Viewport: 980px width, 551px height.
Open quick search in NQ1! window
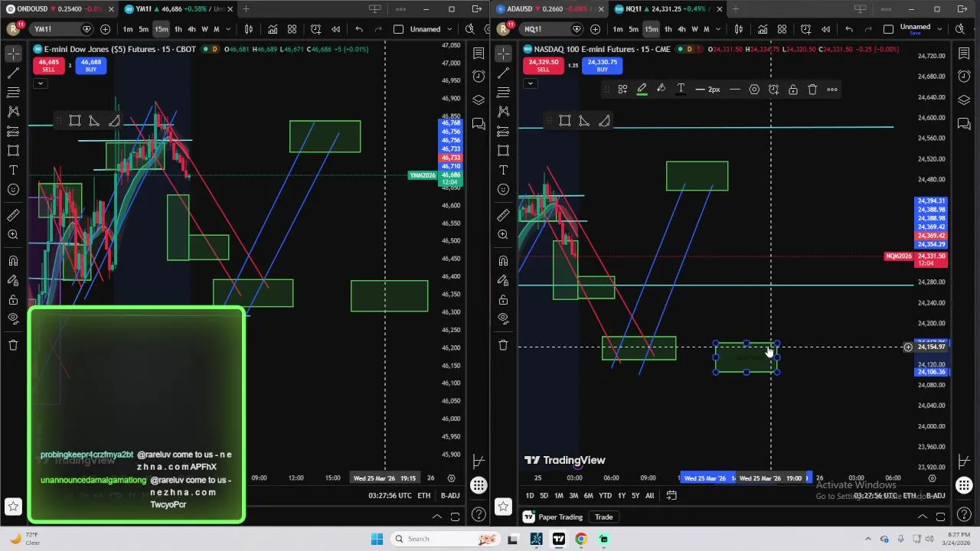(x=960, y=29)
